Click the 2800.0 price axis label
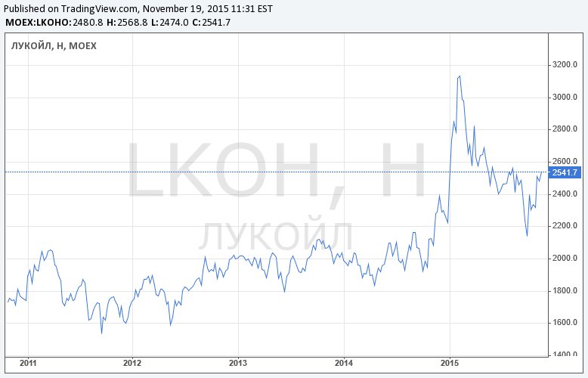Screen dimensions: 588x378 (x=565, y=129)
